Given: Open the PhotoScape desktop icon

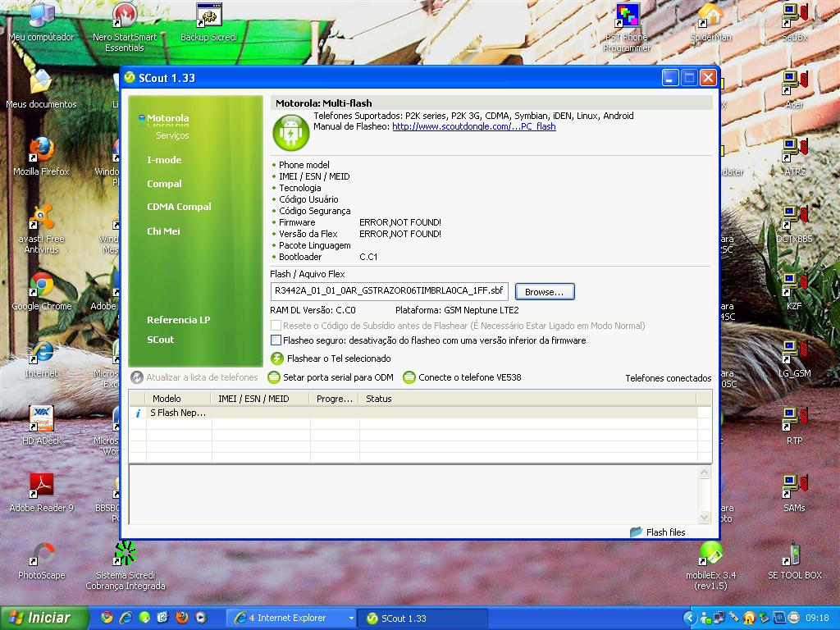Looking at the screenshot, I should [41, 560].
